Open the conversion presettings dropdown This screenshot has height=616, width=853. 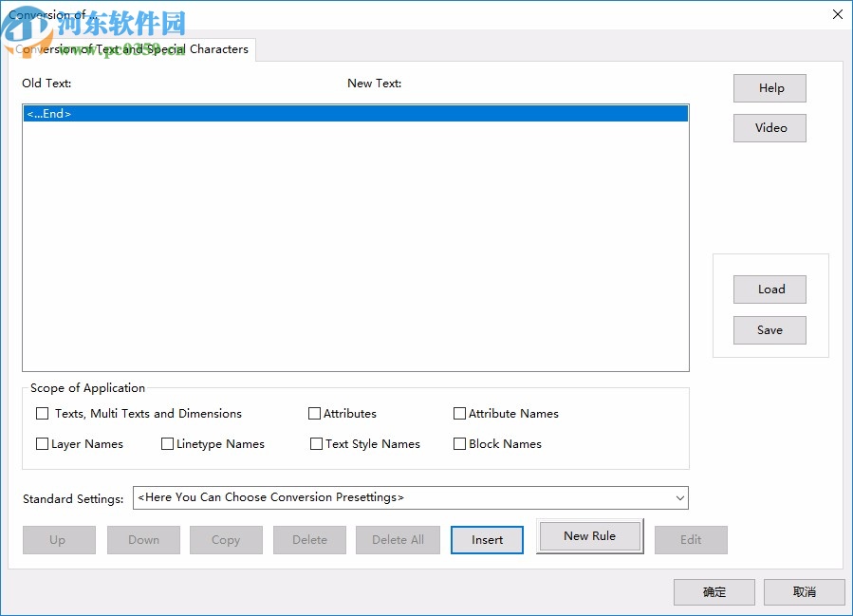point(679,497)
